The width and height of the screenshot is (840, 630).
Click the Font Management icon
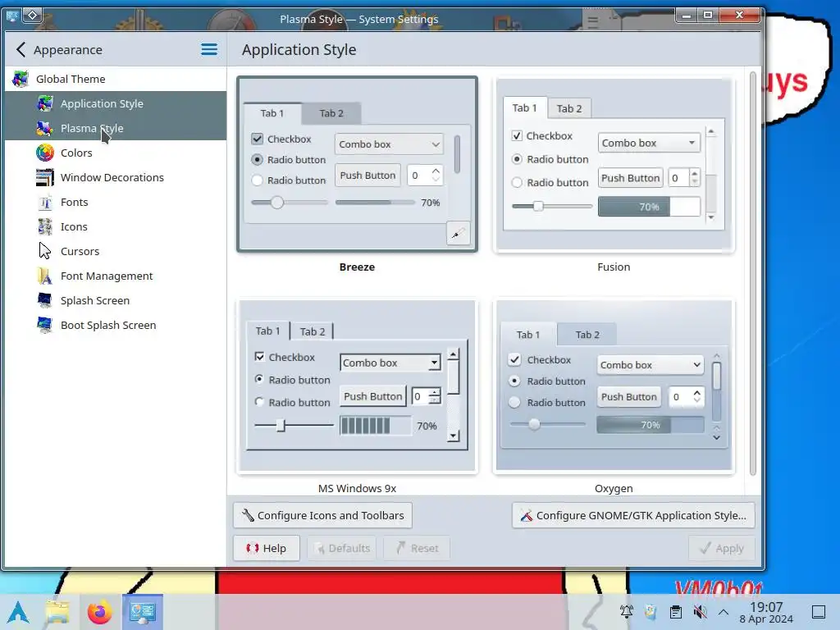[45, 276]
